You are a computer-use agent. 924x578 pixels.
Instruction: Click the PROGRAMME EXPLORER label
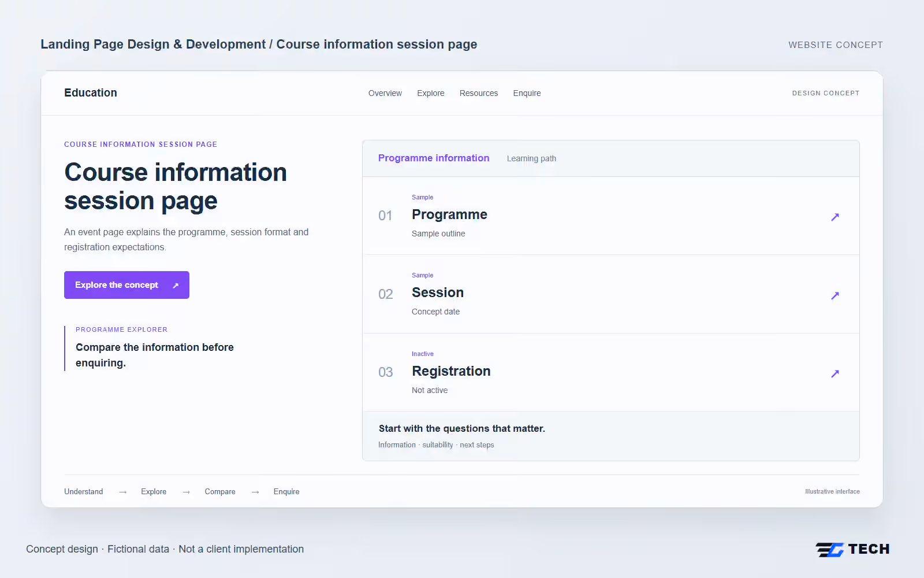[121, 329]
